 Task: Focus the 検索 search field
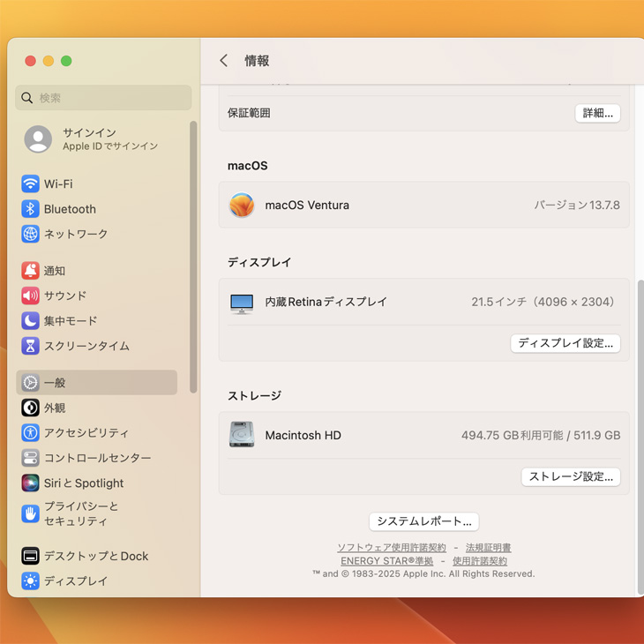103,98
